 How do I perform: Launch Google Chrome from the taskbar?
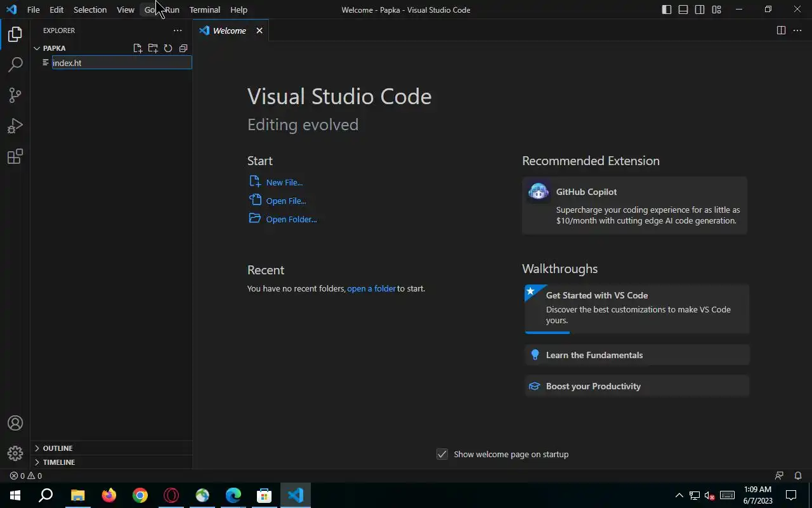click(x=140, y=495)
